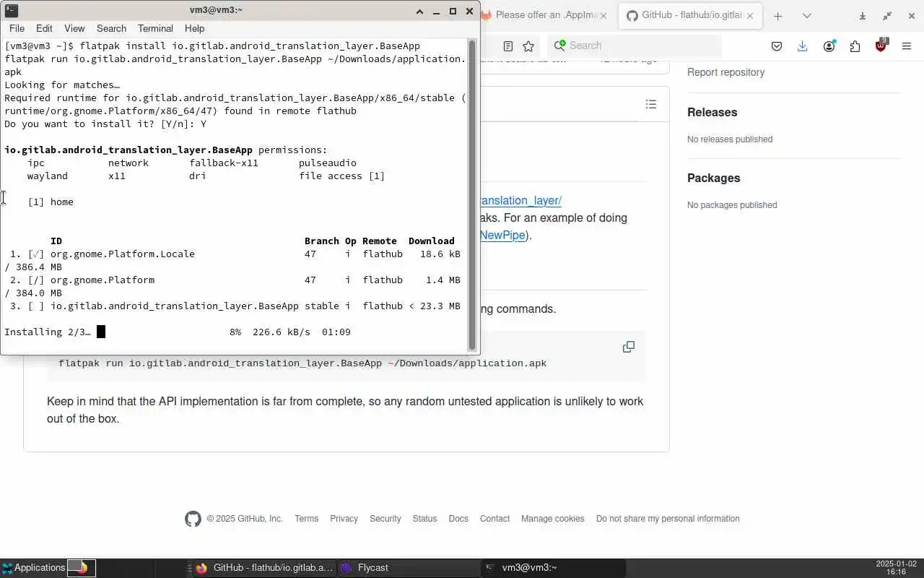Click the GitHub logo in the footer
Screen dimensions: 924x578
coord(193,519)
